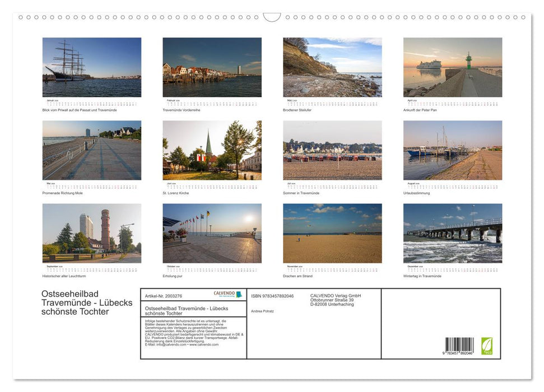View the 'Wintertag in Travemünde' pier image
This screenshot has height=392, width=544.
[453, 234]
